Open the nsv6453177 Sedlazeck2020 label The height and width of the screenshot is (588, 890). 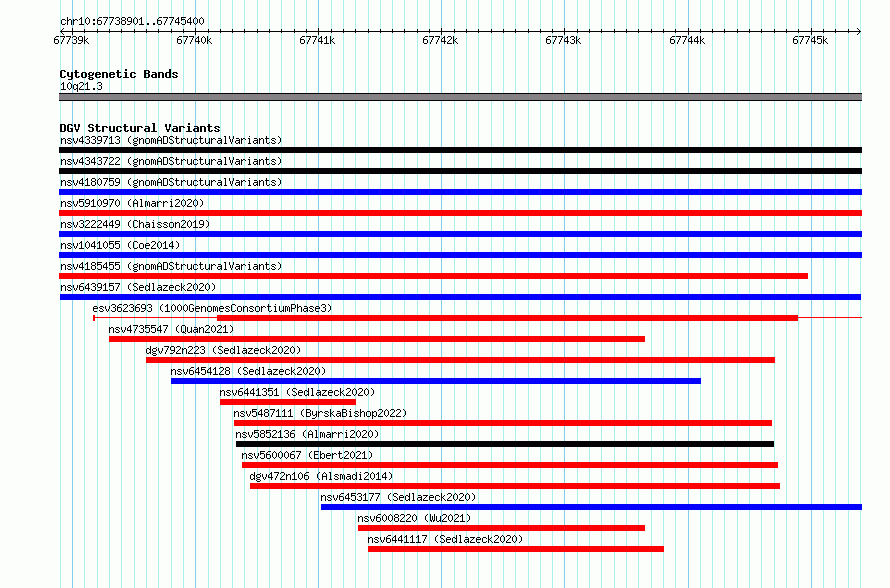(398, 497)
